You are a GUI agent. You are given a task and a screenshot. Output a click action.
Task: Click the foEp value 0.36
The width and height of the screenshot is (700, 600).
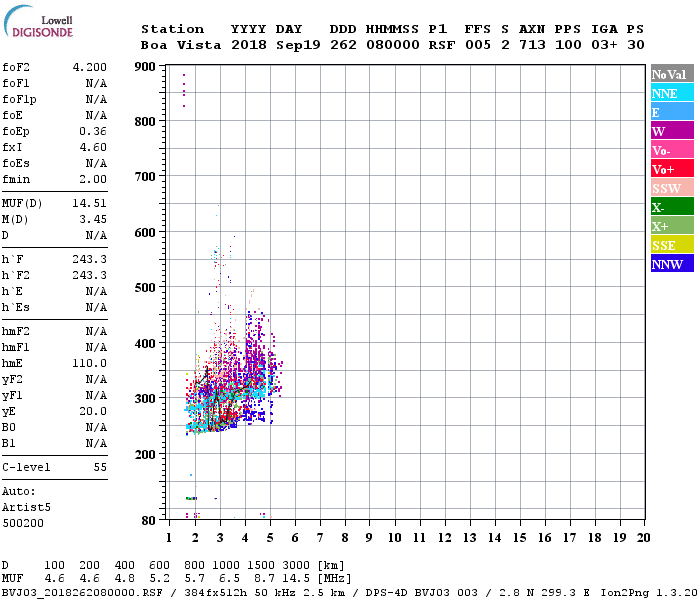(93, 131)
